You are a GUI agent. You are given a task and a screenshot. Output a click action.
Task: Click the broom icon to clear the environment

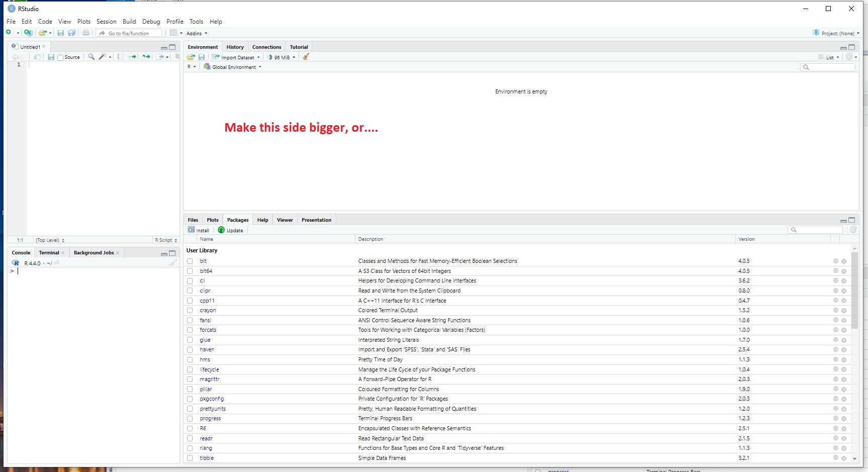click(306, 57)
